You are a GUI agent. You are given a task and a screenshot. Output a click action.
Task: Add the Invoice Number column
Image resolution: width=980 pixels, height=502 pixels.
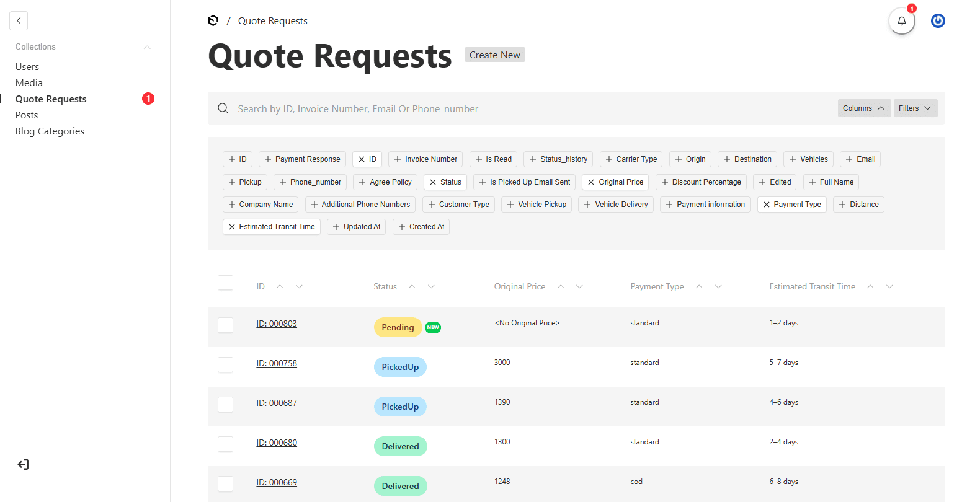point(425,159)
